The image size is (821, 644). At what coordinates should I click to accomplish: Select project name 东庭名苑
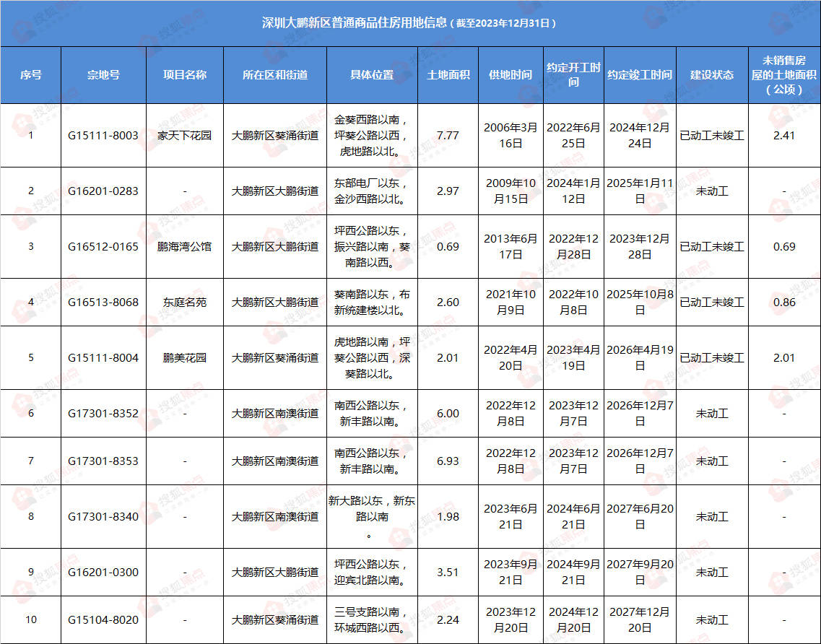click(184, 302)
